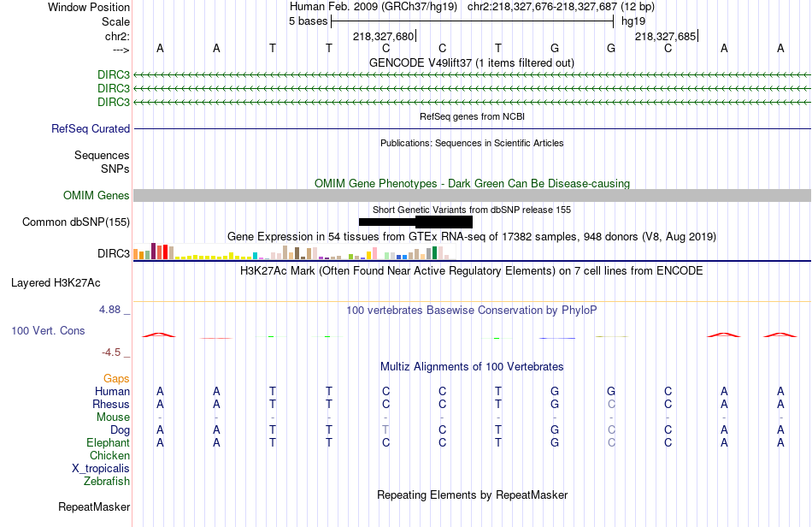Click the 'chr2:' ruler label

coord(117,36)
